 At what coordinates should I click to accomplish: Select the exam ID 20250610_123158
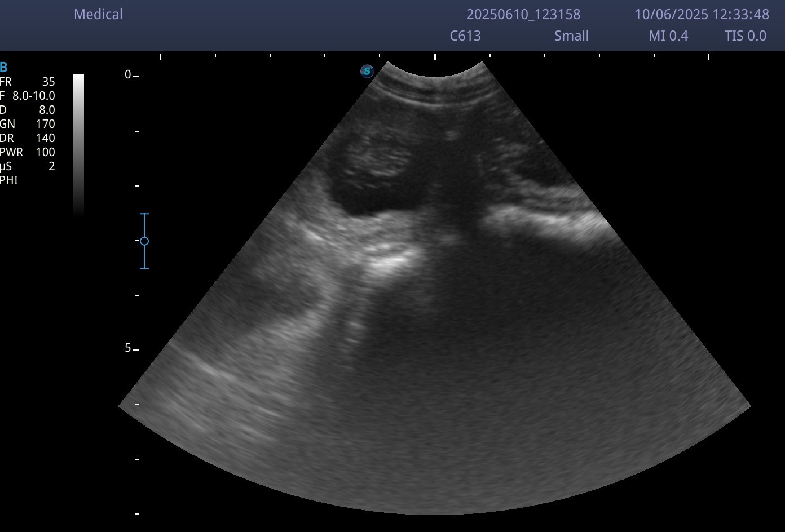pos(523,15)
